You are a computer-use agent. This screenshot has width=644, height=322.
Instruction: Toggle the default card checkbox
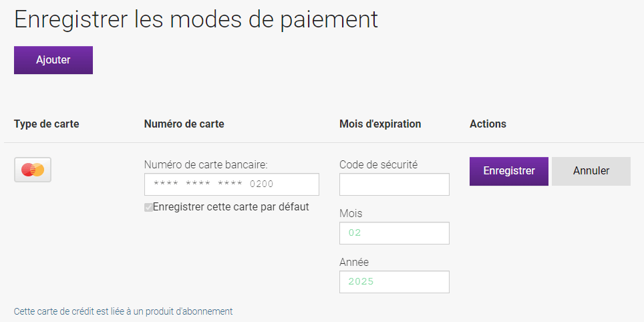[148, 207]
